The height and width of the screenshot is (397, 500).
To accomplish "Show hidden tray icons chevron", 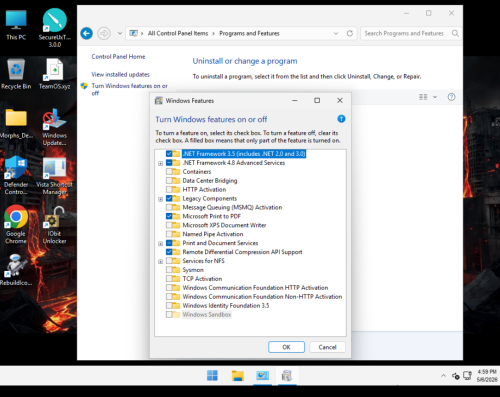I will click(443, 376).
